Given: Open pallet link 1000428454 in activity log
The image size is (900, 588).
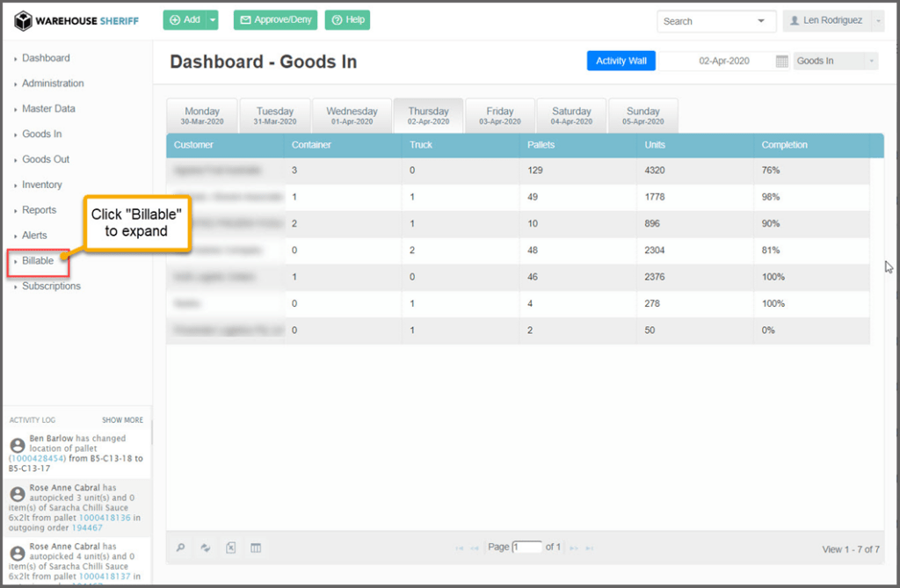Looking at the screenshot, I should pyautogui.click(x=36, y=459).
